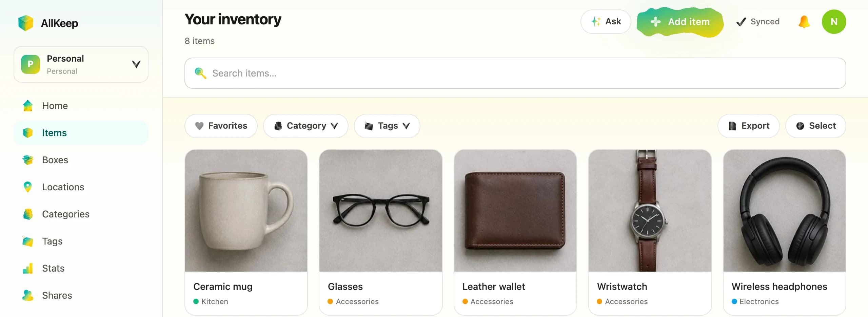The width and height of the screenshot is (868, 317).
Task: Enable Select mode for items
Action: click(815, 126)
